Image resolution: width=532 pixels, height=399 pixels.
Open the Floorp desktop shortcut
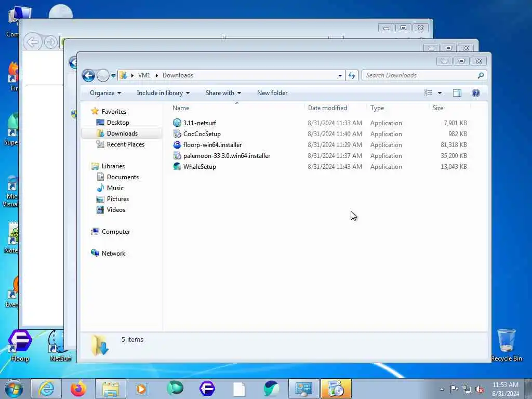coord(20,345)
